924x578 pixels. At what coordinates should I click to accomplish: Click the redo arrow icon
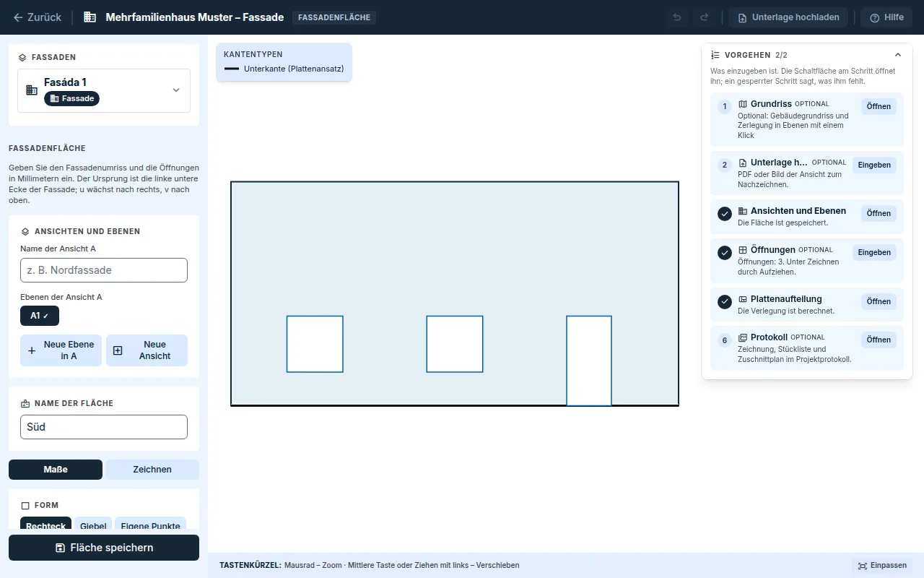point(705,17)
